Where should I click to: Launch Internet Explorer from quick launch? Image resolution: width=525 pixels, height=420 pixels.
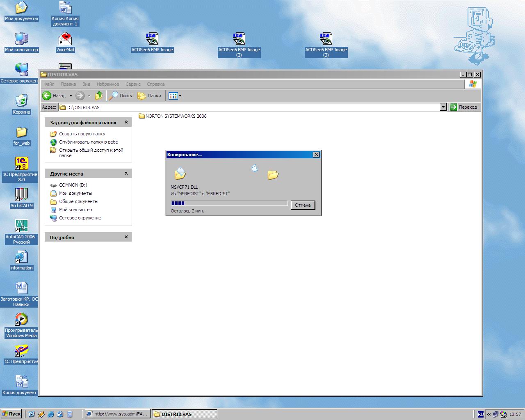(51, 414)
